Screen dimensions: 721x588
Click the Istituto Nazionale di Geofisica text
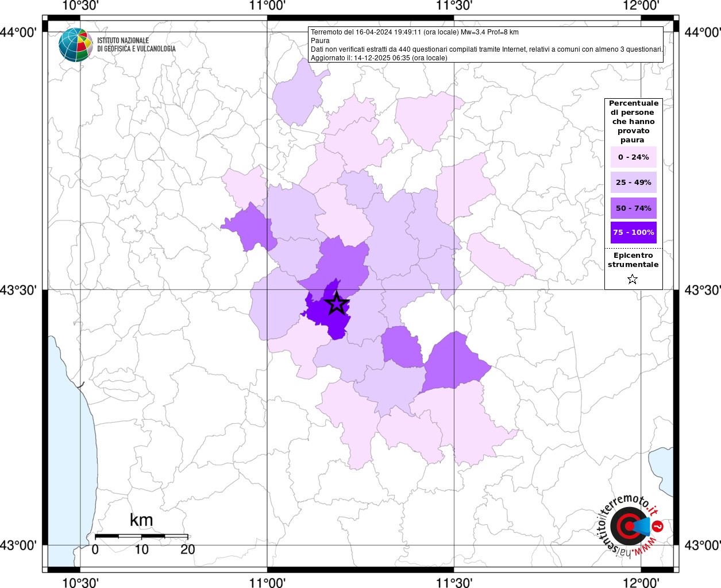pos(136,45)
